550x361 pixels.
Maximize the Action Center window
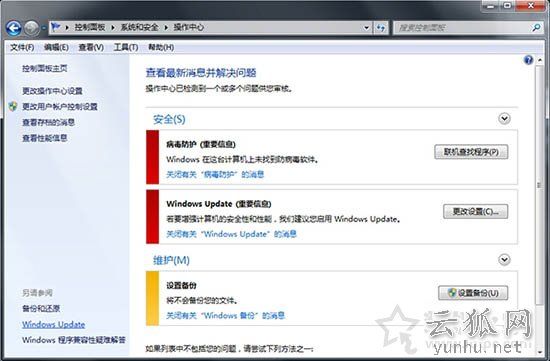(x=508, y=6)
